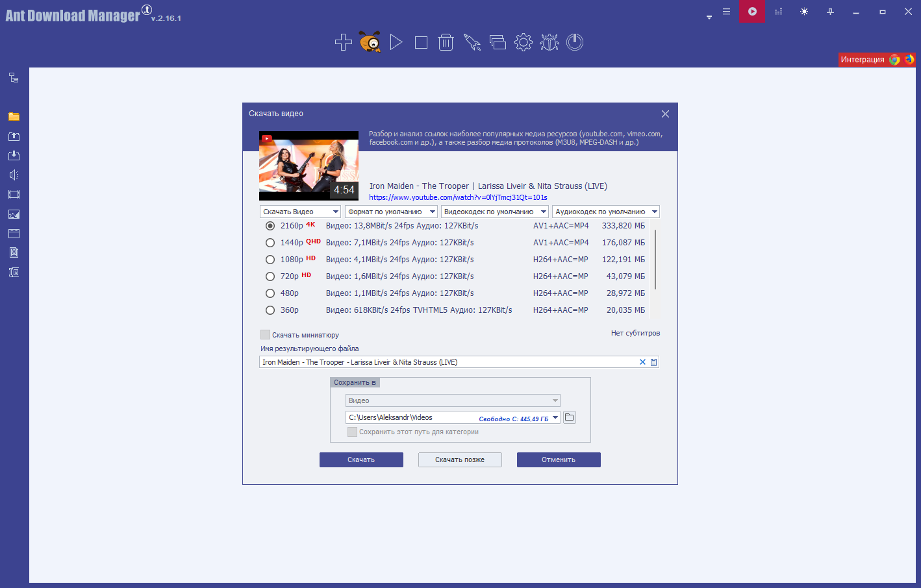921x588 pixels.
Task: Open the yellow folder sidebar category
Action: (14, 117)
